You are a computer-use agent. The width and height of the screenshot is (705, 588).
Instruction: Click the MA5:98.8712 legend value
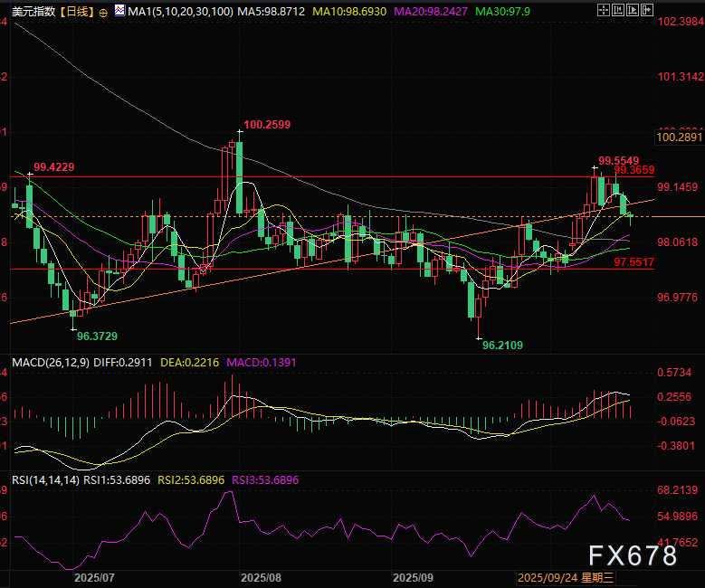(270, 12)
